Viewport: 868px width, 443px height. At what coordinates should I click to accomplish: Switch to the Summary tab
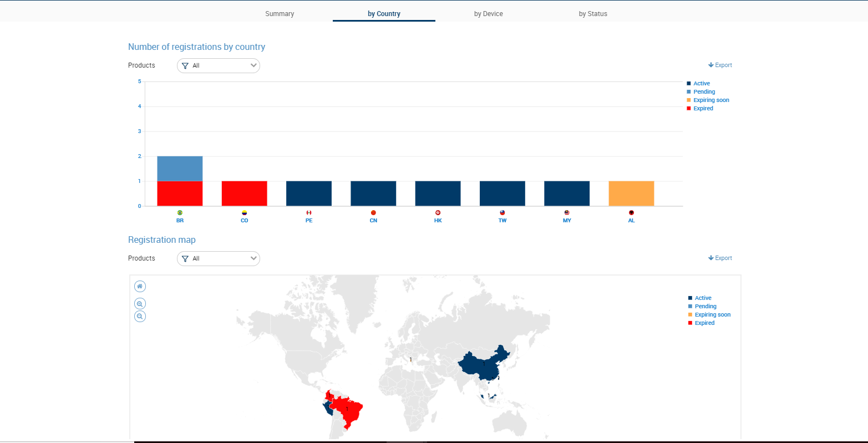coord(280,14)
